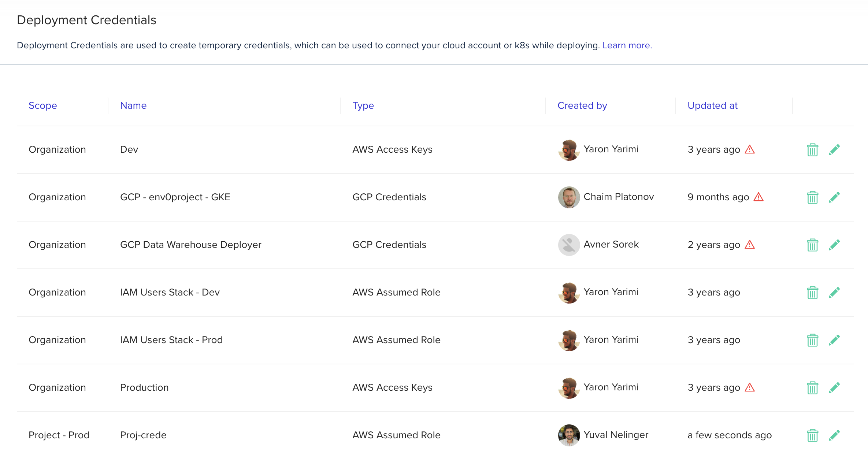Click trash icon for GCP - env0project - GKE
This screenshot has height=457, width=868.
(x=812, y=197)
